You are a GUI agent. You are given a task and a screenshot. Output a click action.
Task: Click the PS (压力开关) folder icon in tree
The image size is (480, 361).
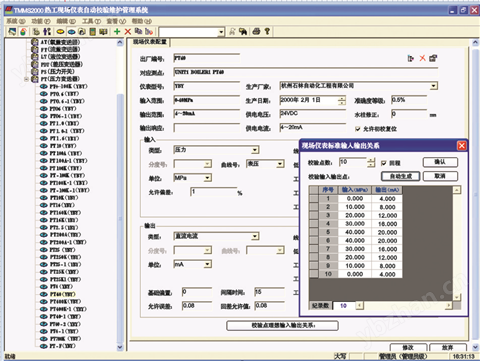click(35, 71)
